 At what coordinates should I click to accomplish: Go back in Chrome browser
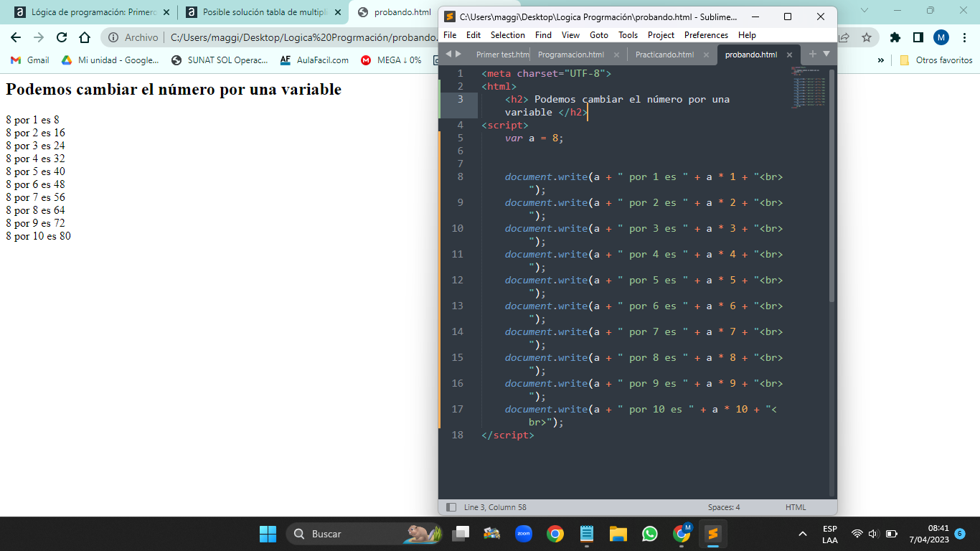(x=16, y=37)
